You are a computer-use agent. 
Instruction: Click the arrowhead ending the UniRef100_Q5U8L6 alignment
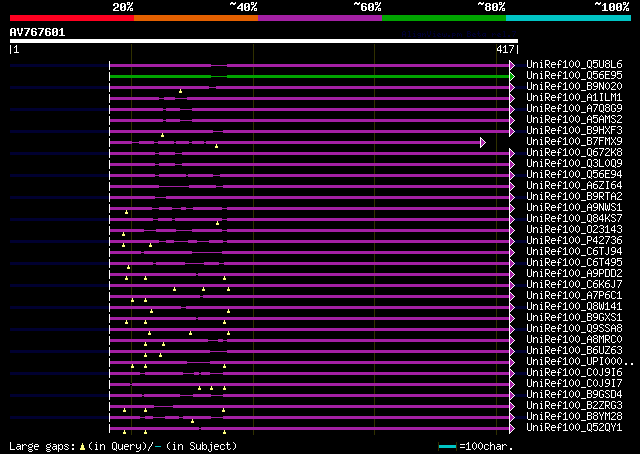tap(512, 65)
